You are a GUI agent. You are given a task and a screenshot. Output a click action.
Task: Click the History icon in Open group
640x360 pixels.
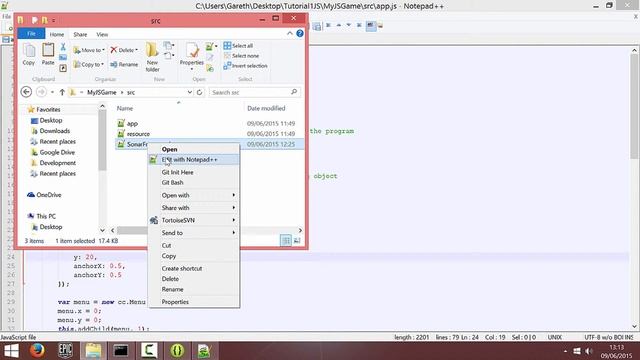click(210, 69)
